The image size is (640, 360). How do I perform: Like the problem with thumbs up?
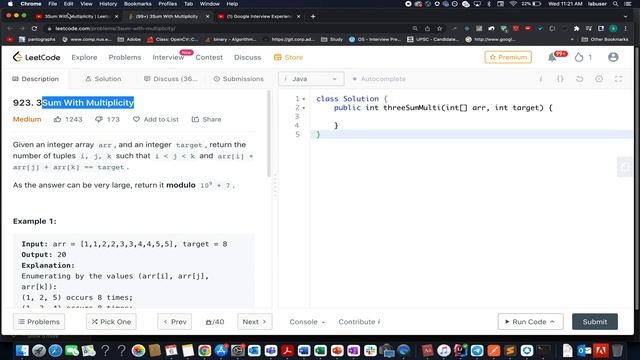click(x=58, y=119)
